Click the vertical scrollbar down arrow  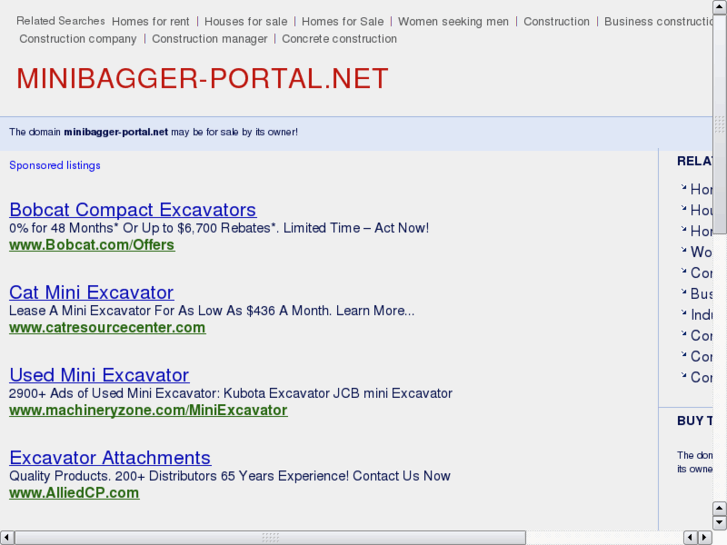click(720, 523)
